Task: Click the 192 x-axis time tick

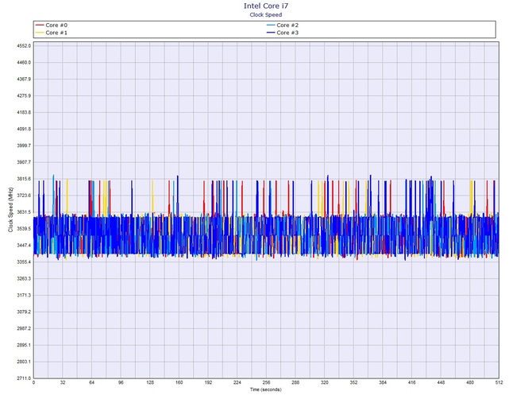Action: click(208, 382)
